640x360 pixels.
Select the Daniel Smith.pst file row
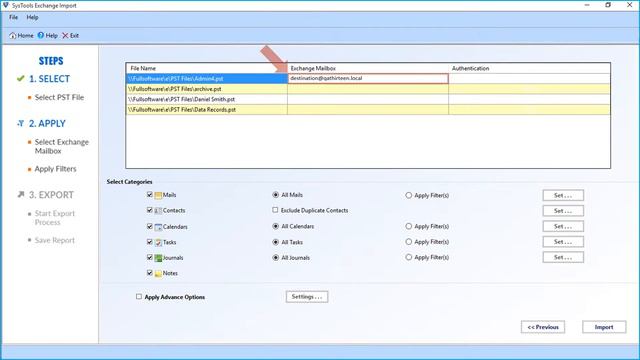pyautogui.click(x=207, y=99)
